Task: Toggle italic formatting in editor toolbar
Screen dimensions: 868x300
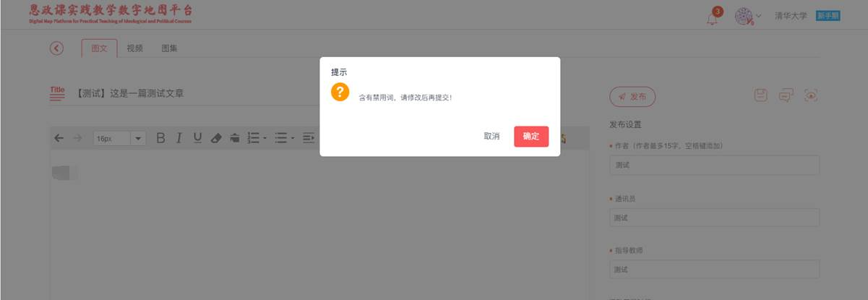Action: click(x=179, y=138)
